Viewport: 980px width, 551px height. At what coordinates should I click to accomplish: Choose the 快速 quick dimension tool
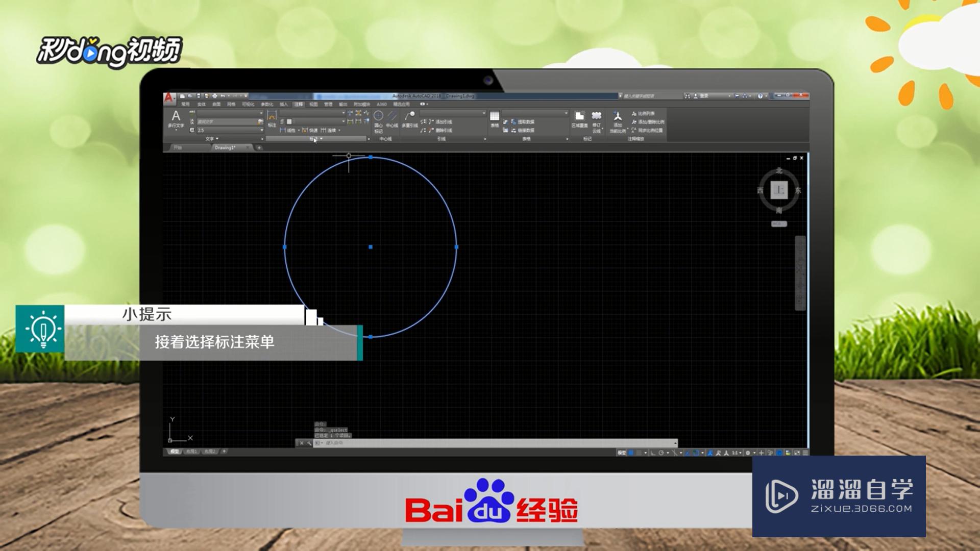click(x=310, y=131)
